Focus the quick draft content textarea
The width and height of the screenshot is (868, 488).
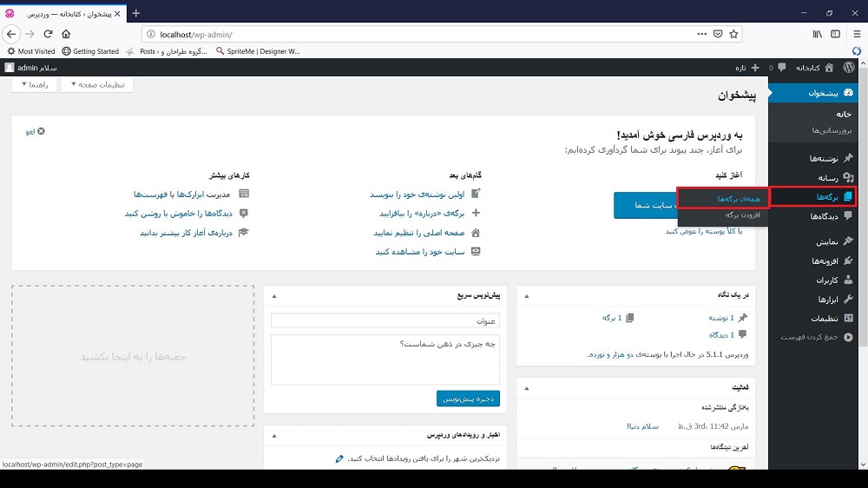pos(385,359)
